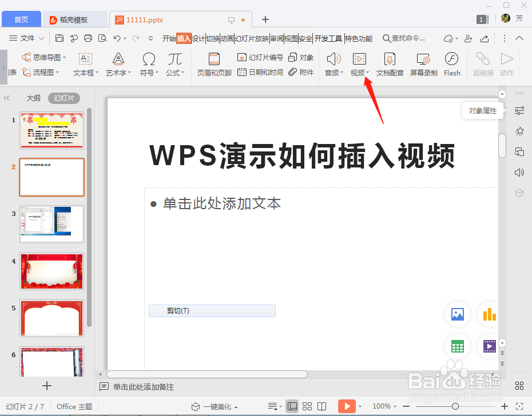Open the zoom 100% dropdown
The image size is (532, 416).
point(395,406)
